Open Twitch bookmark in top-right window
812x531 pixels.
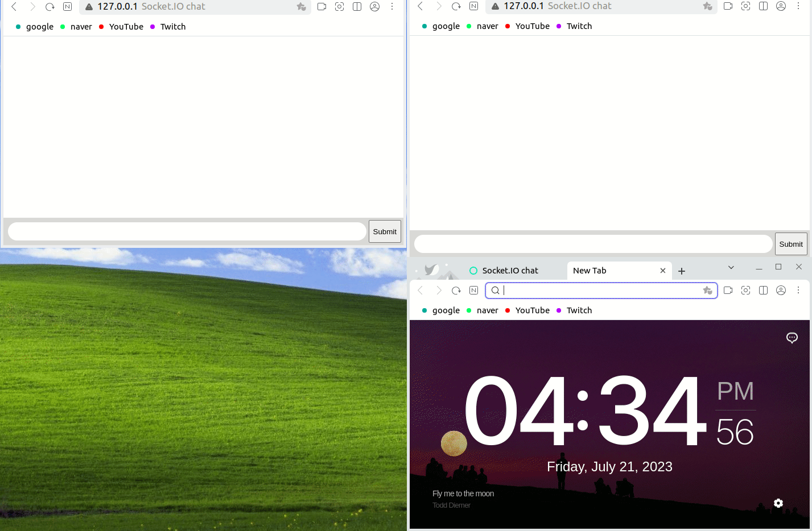574,26
